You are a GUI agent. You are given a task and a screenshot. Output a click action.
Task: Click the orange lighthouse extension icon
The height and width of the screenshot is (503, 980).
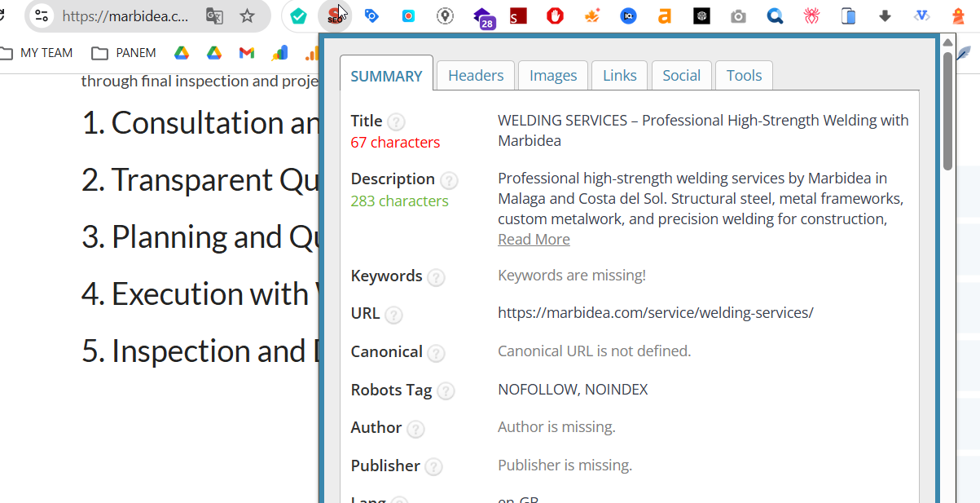[x=958, y=16]
